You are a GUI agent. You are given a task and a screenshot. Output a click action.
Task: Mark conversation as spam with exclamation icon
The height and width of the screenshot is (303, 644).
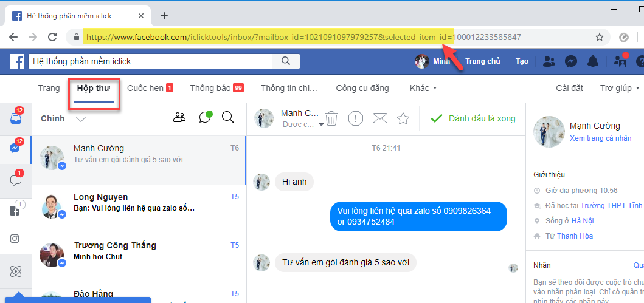tap(356, 118)
